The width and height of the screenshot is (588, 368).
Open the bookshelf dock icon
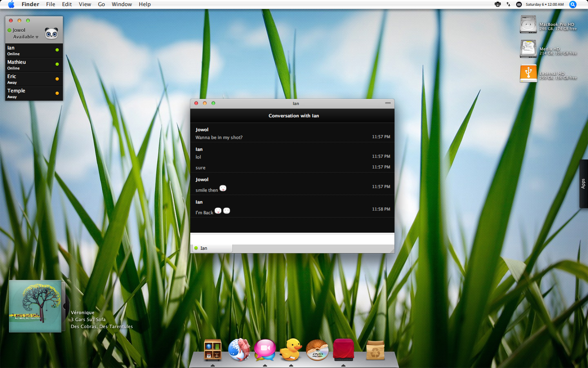213,350
